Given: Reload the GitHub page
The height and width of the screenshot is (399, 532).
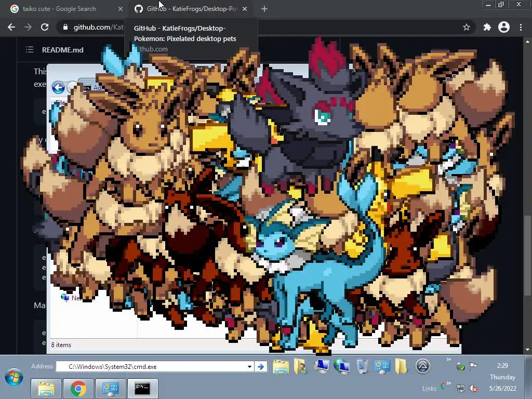Looking at the screenshot, I should (x=45, y=27).
